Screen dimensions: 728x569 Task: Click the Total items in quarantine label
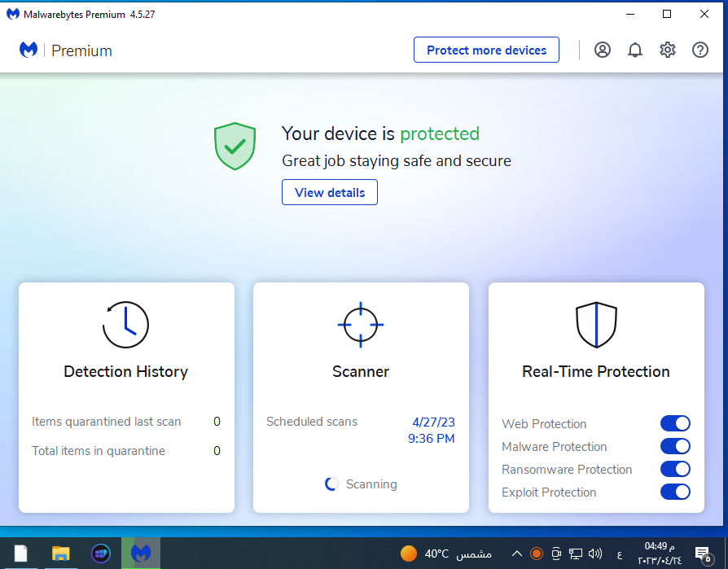pyautogui.click(x=99, y=451)
